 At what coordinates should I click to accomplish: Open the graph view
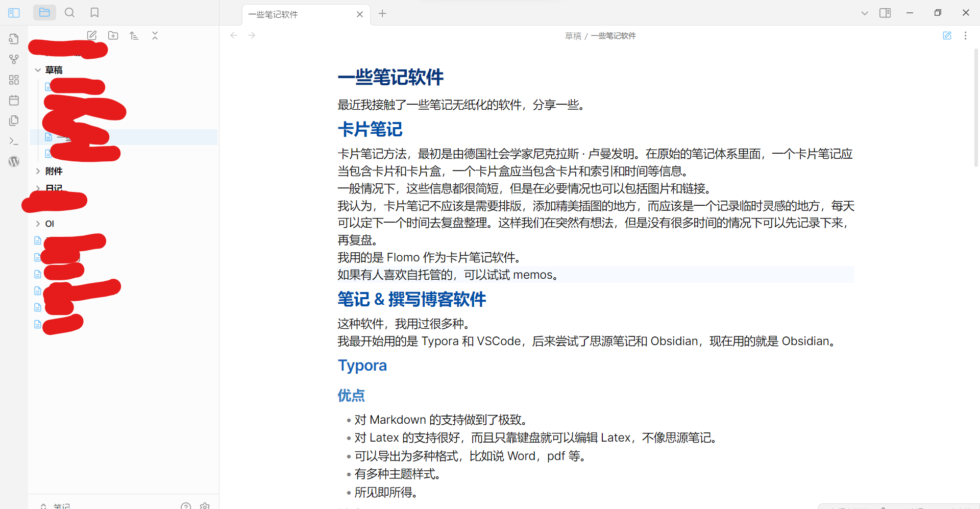14,59
